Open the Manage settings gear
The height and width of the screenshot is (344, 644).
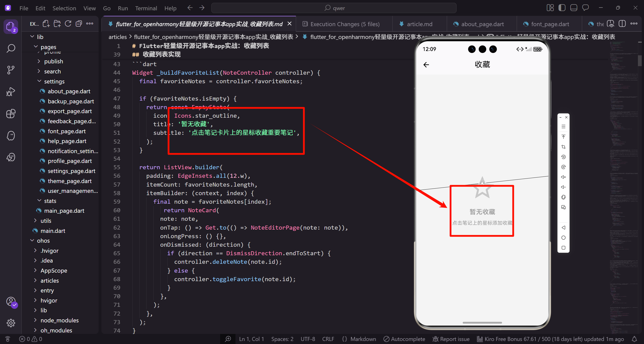11,323
